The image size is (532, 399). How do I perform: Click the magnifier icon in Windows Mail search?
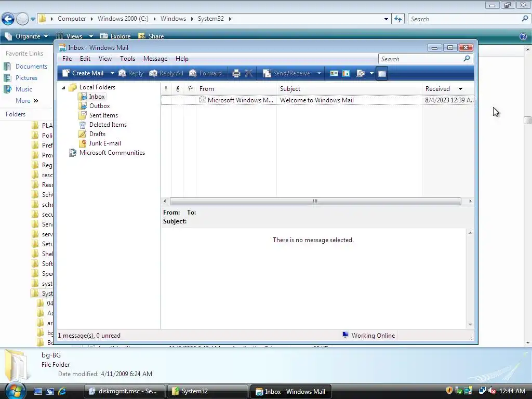point(467,59)
